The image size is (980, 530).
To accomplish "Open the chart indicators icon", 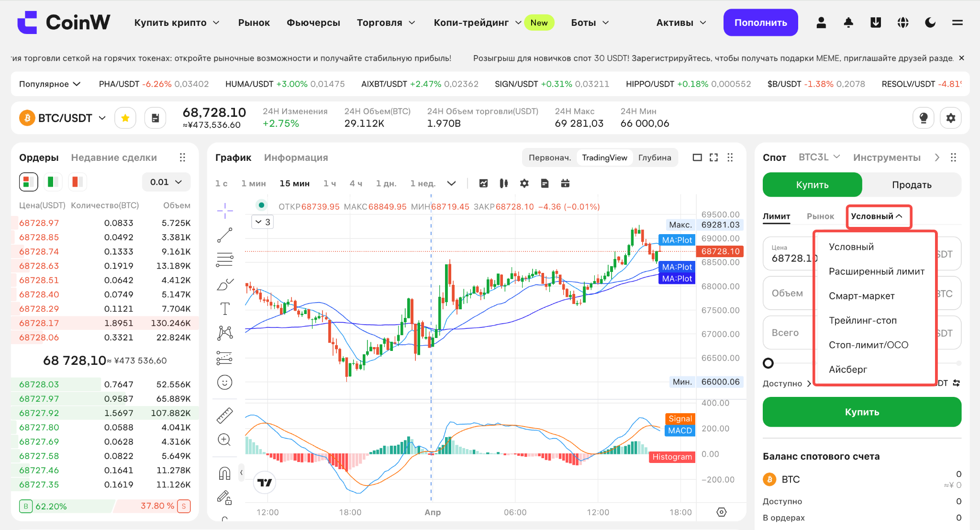I will tap(484, 183).
